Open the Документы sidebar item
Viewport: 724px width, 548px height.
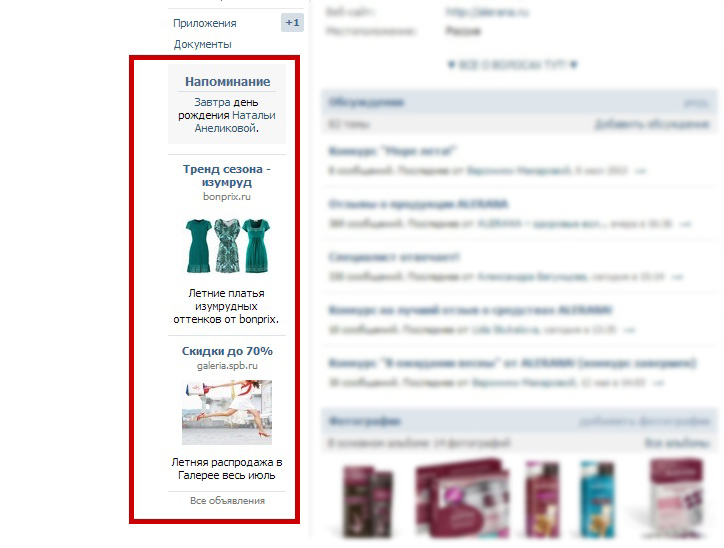[x=203, y=44]
